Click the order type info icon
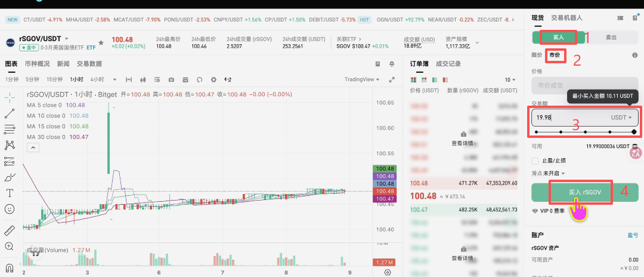 coord(635,55)
